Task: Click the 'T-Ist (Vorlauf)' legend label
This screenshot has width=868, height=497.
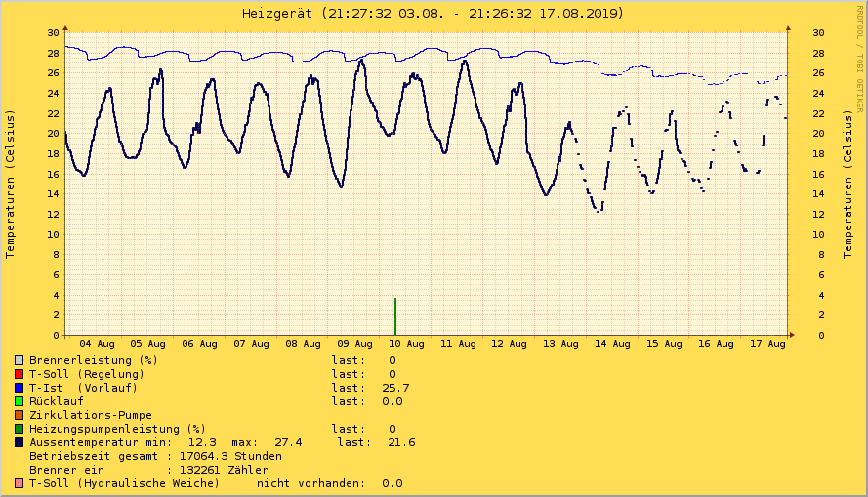Action: coord(83,388)
